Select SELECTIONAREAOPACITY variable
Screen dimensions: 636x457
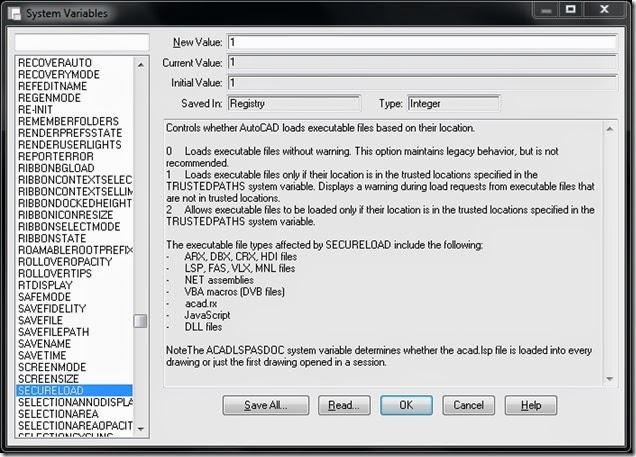tap(75, 426)
